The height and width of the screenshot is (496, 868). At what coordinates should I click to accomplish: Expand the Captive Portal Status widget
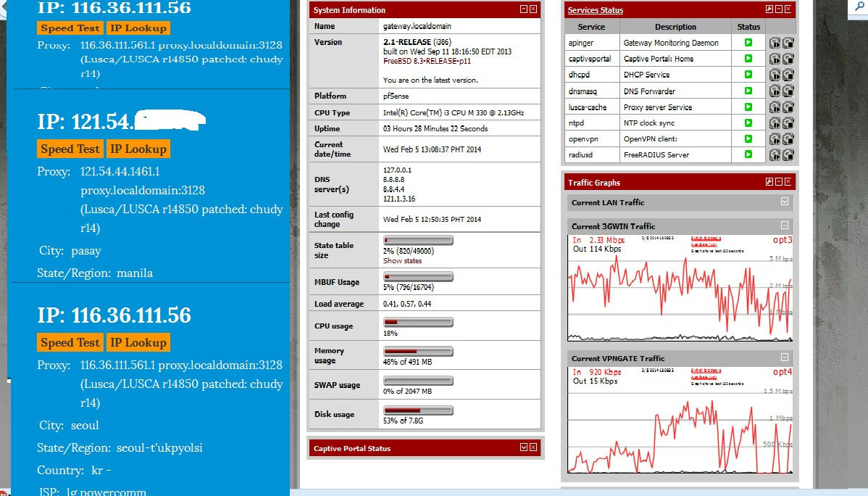click(x=524, y=447)
